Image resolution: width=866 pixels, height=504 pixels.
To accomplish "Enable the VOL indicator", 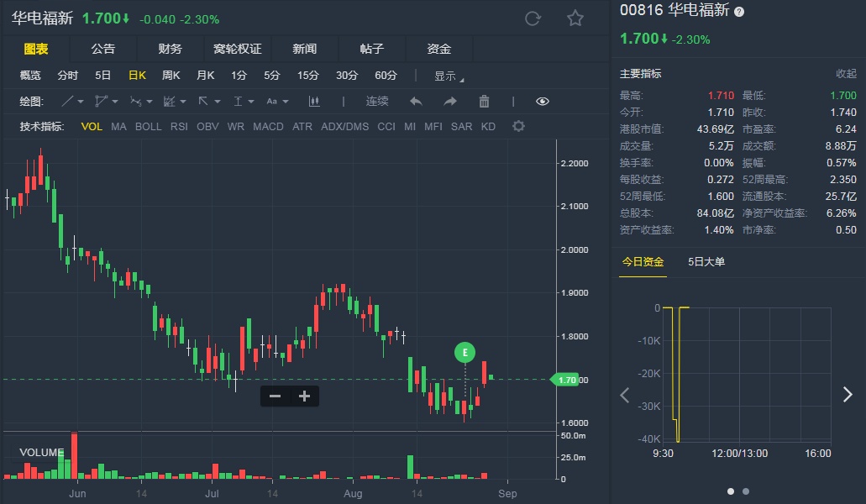I will tap(92, 126).
